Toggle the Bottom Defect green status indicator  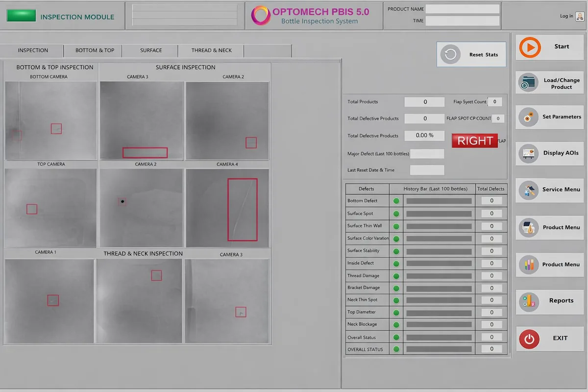pos(396,201)
